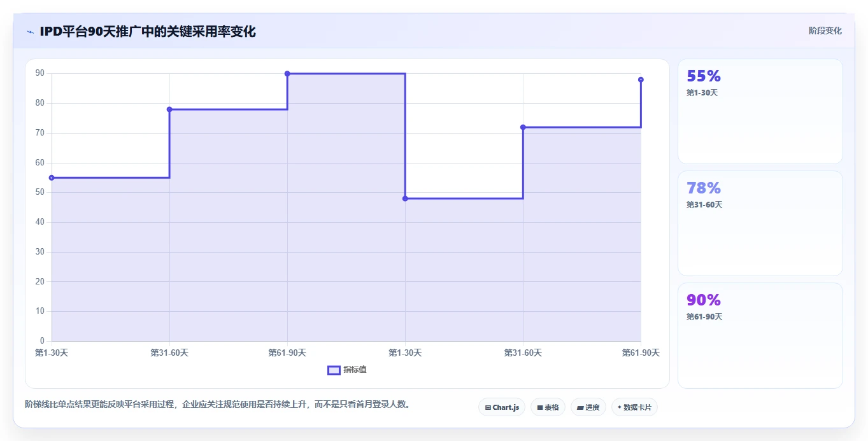The height and width of the screenshot is (441, 868).
Task: Click the icon before the IPD title
Action: pyautogui.click(x=30, y=31)
